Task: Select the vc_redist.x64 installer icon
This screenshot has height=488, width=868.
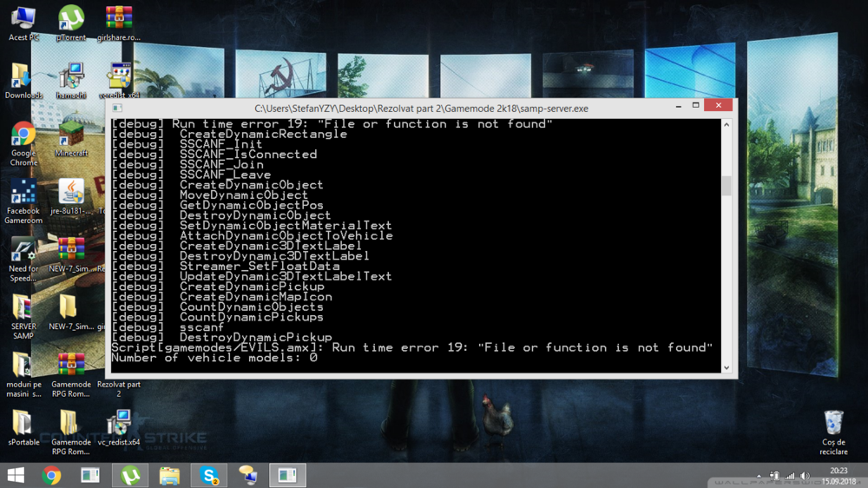Action: 118,427
